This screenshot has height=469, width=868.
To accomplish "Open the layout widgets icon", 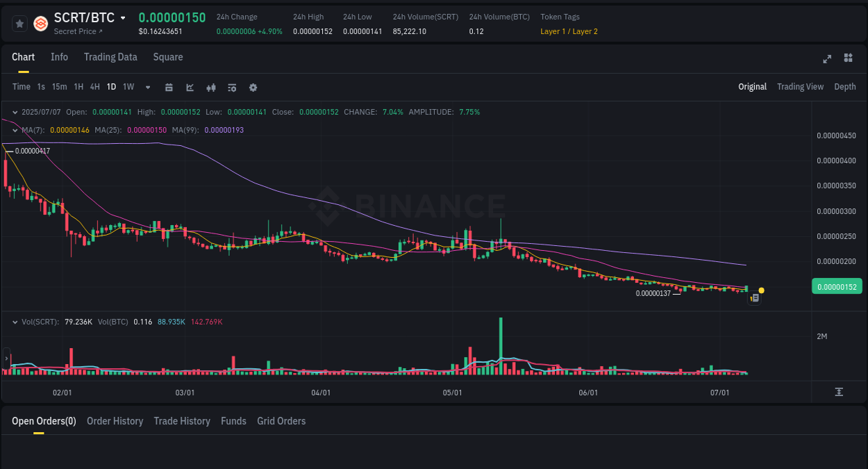I will [x=848, y=58].
